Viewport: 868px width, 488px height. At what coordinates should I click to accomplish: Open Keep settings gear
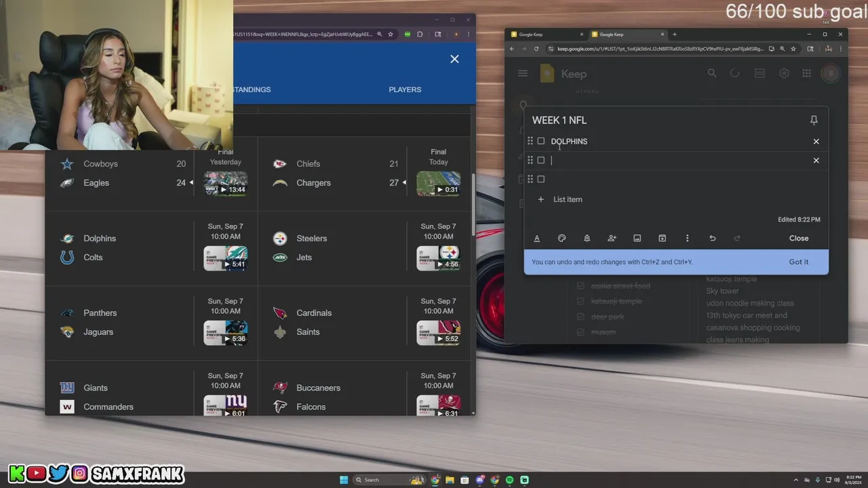point(784,73)
